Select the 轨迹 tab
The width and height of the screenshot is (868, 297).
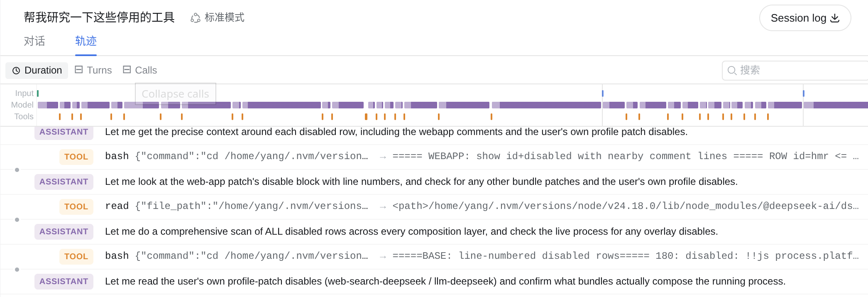click(x=86, y=41)
